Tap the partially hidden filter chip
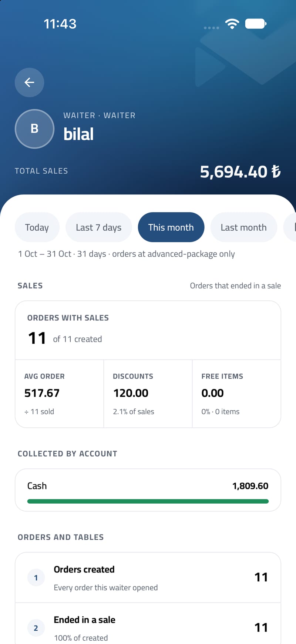Screen dimensions: 296x644 (290, 227)
